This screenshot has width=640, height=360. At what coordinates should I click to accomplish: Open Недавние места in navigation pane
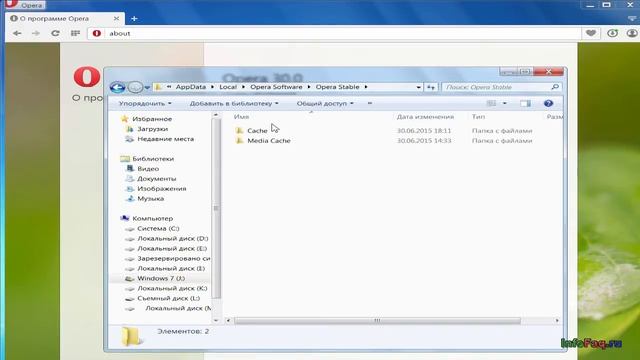[x=165, y=139]
